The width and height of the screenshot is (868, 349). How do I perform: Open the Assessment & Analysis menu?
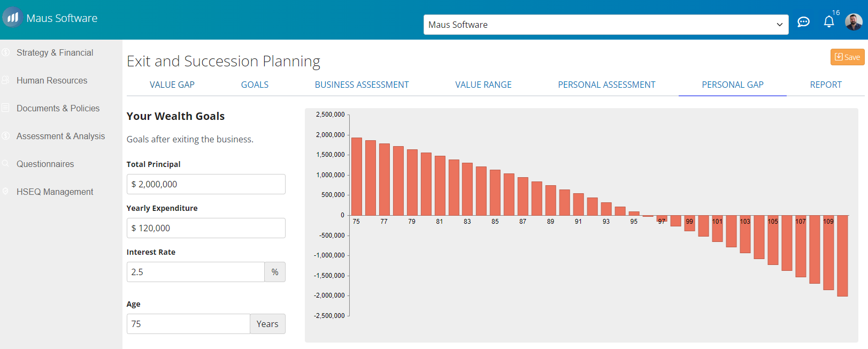(60, 136)
